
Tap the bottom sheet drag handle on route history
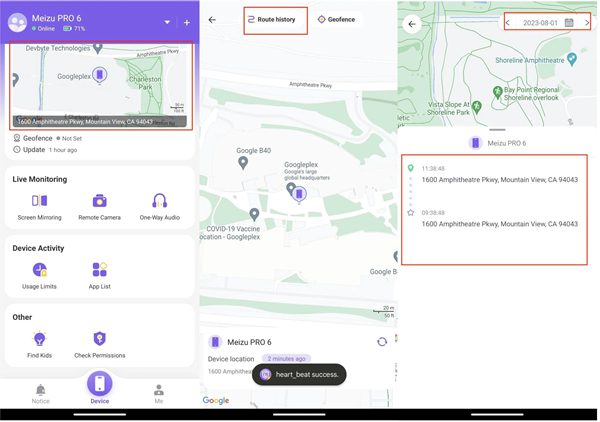[497, 130]
